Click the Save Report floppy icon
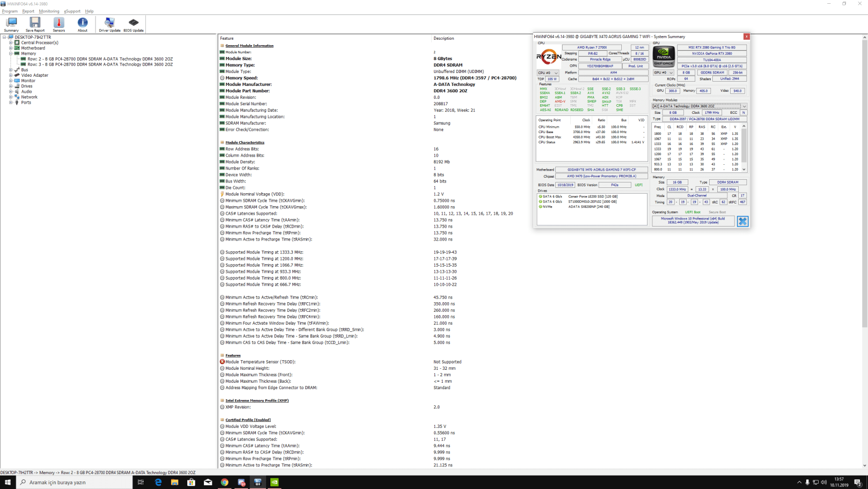The width and height of the screenshot is (868, 489). (35, 24)
